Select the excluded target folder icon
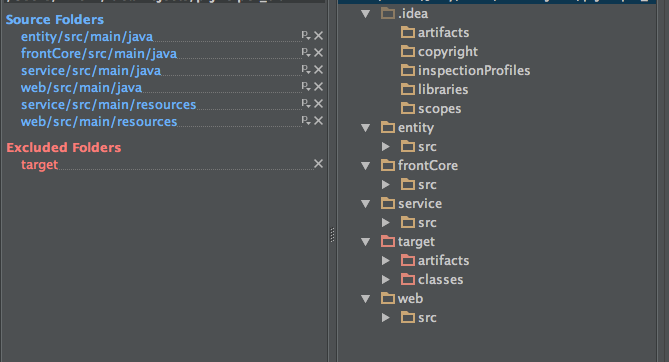 tap(388, 242)
